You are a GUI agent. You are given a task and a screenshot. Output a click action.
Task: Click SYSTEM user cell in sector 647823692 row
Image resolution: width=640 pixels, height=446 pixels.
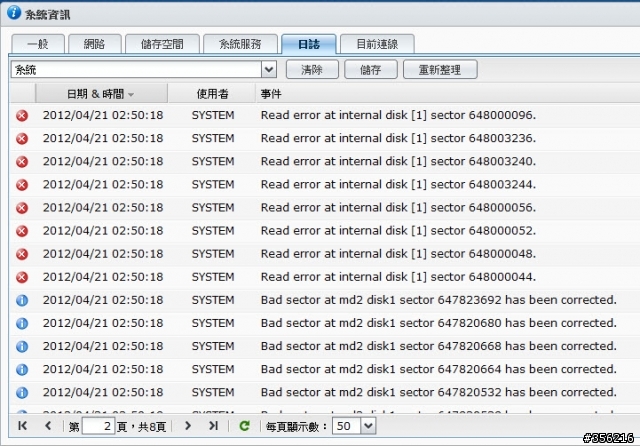tap(213, 300)
